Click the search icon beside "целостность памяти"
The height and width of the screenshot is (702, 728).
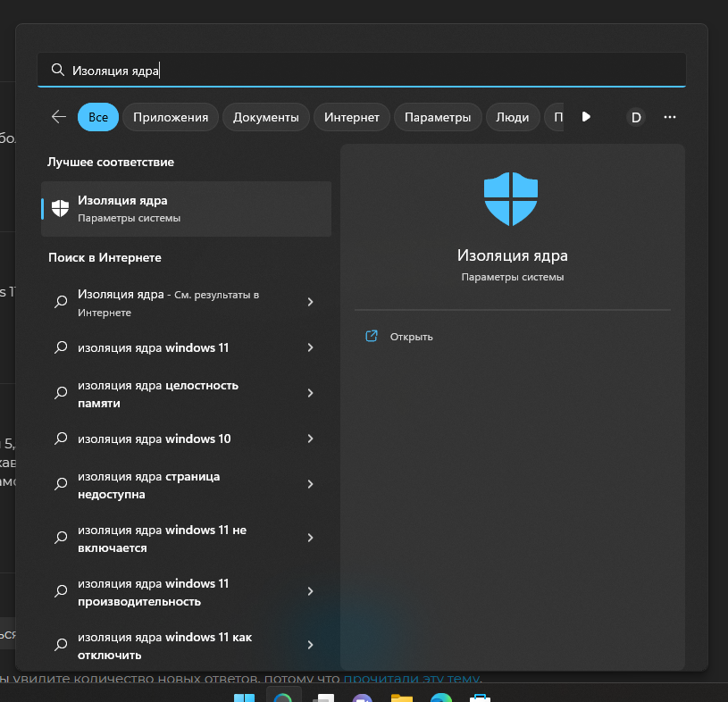61,393
